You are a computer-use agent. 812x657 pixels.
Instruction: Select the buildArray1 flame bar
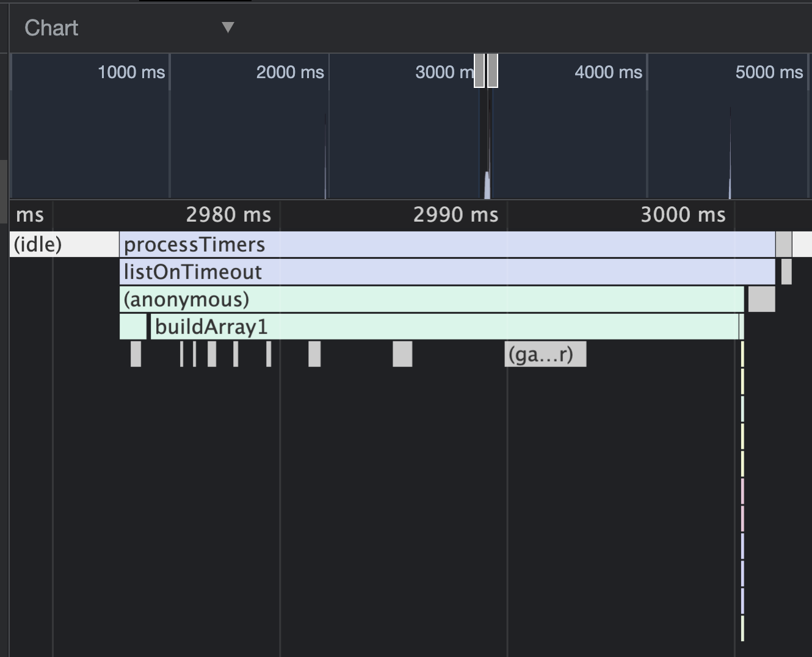[444, 327]
